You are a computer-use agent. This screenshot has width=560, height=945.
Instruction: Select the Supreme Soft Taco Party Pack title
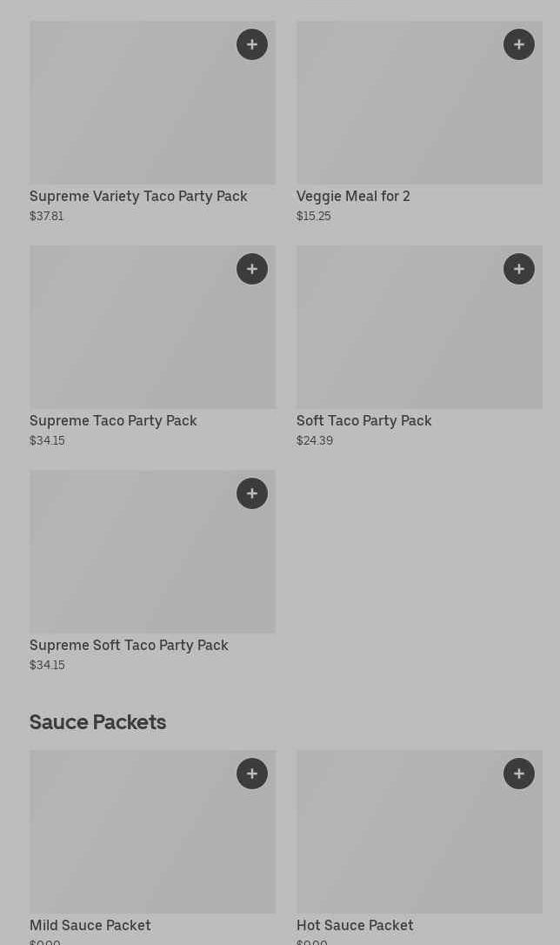tap(129, 646)
